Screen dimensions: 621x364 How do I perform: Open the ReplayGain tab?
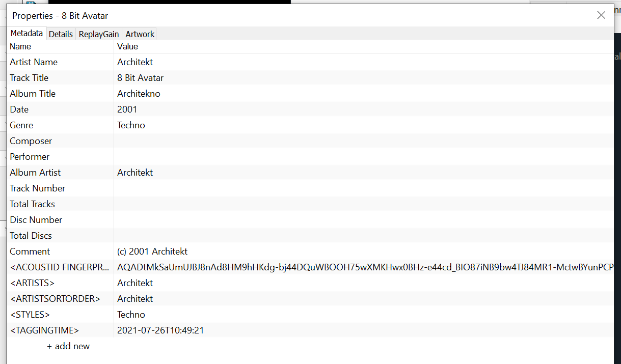coord(99,34)
